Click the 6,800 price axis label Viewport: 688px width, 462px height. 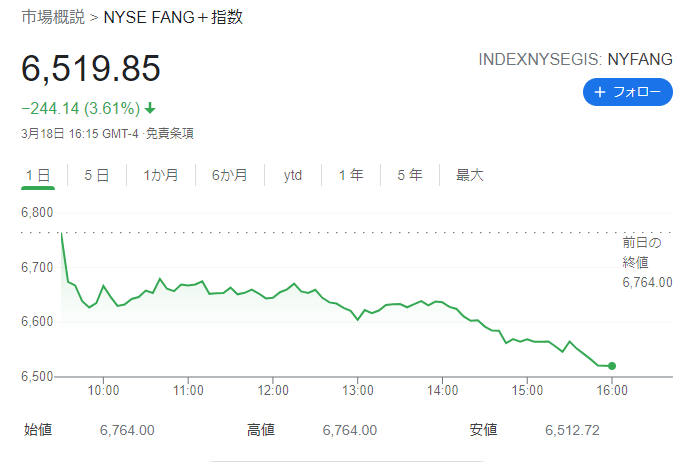point(37,213)
